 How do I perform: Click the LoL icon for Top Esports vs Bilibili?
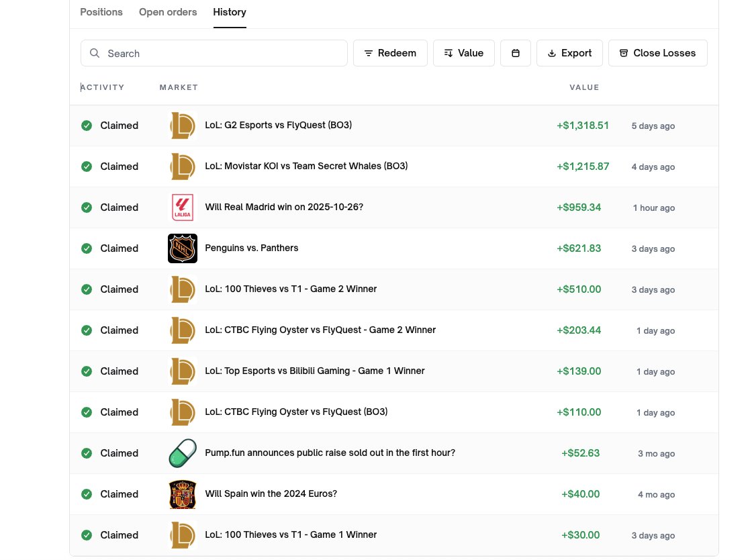pyautogui.click(x=182, y=371)
